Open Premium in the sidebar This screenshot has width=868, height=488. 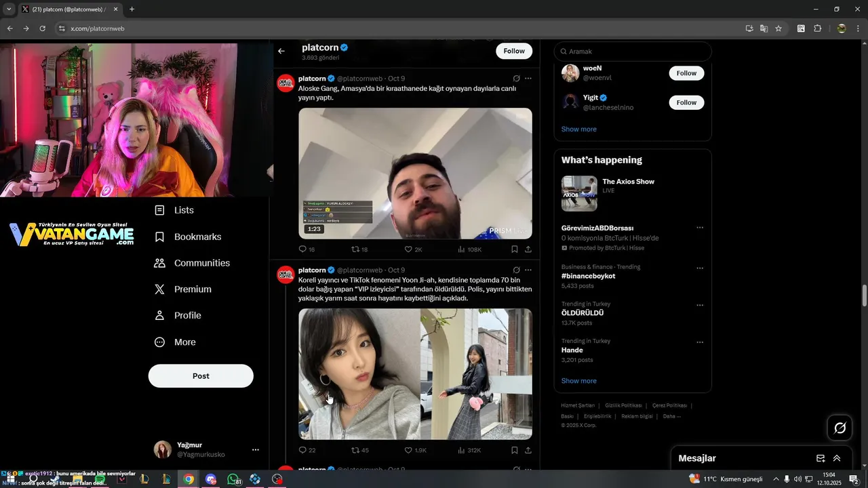pos(183,289)
